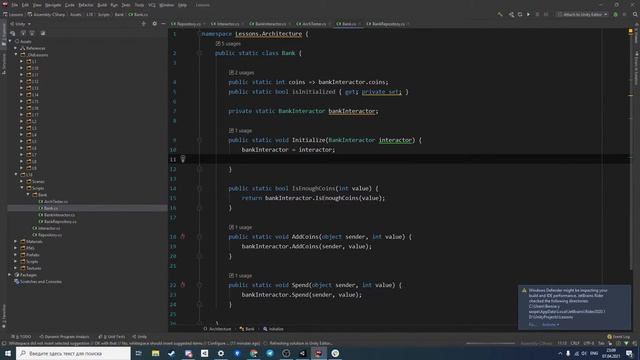Open Search Everywhere magnifier icon
The width and height of the screenshot is (640, 360).
635,14
